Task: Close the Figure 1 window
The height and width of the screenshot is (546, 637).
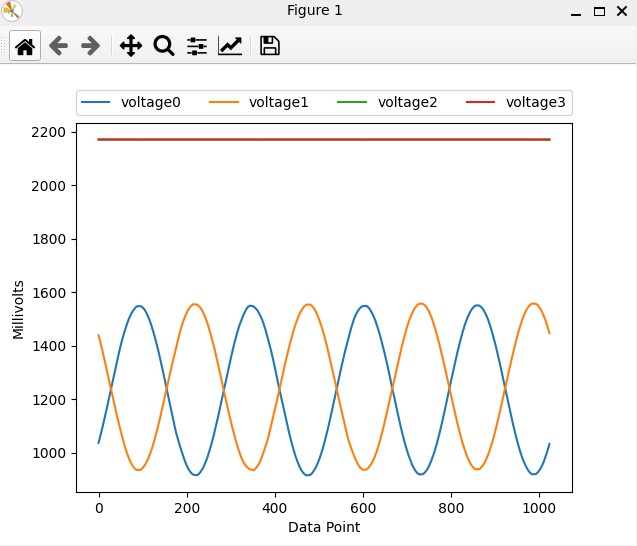Action: pos(622,11)
